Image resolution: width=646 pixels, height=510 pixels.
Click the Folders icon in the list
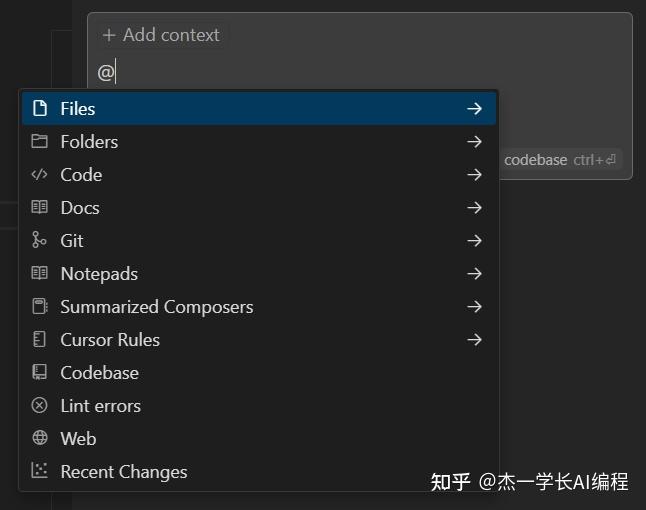(x=40, y=142)
